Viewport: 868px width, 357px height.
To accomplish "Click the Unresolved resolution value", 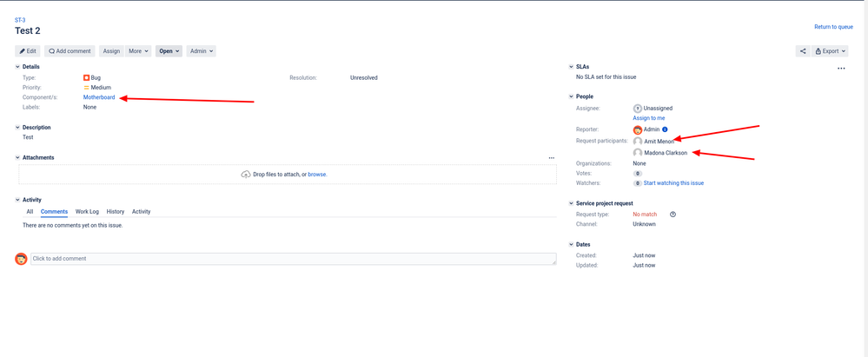I will tap(364, 78).
